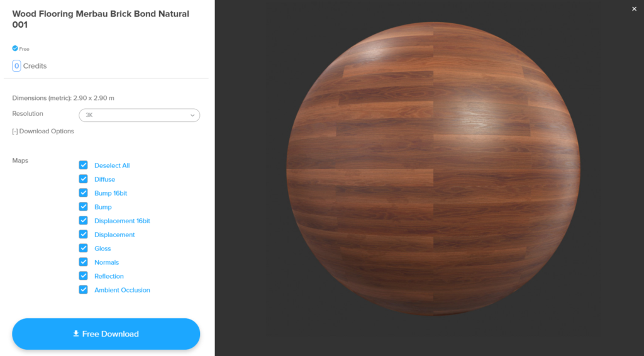Uncheck the Bump 16bit checkbox
The image size is (644, 356).
coord(84,193)
